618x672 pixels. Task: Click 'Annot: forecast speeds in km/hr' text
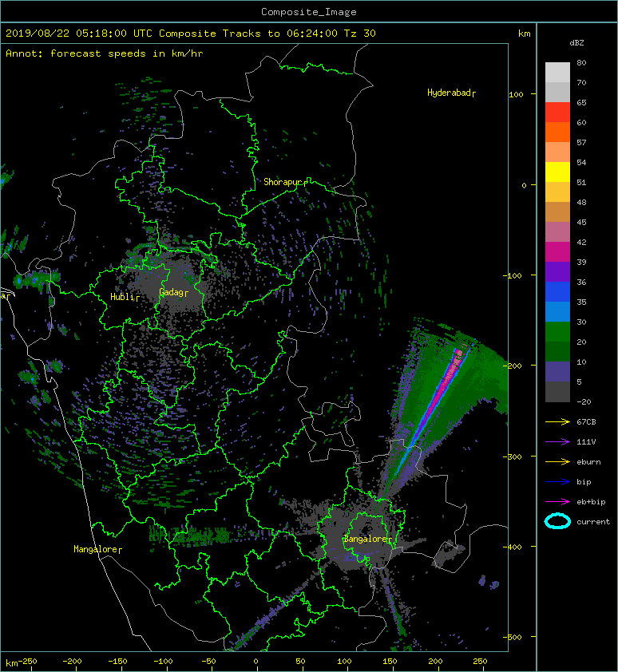click(x=105, y=53)
